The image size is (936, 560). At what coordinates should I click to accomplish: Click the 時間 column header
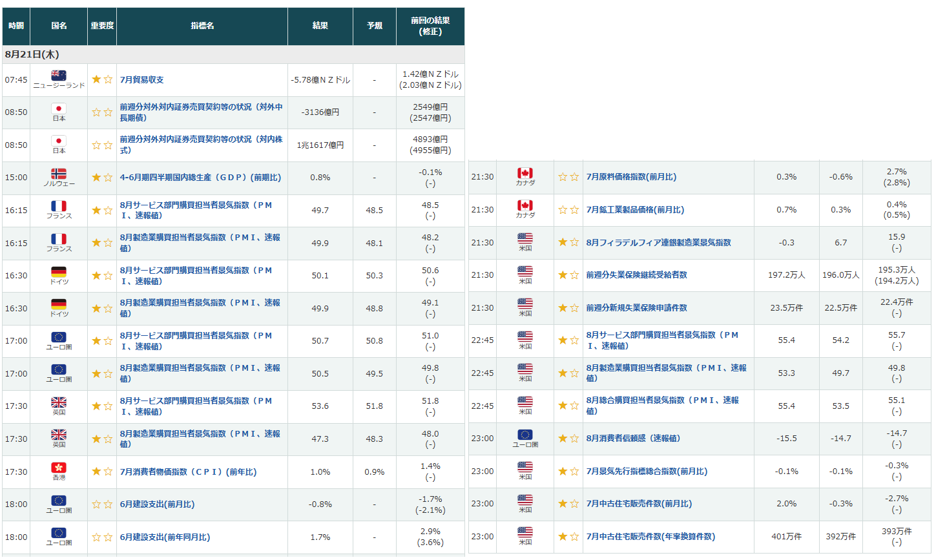[16, 26]
